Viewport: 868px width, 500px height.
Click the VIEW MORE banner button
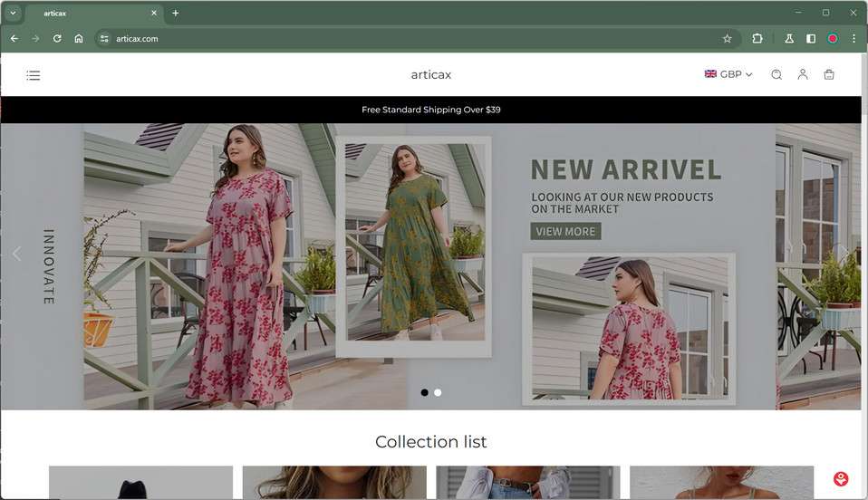click(x=565, y=232)
